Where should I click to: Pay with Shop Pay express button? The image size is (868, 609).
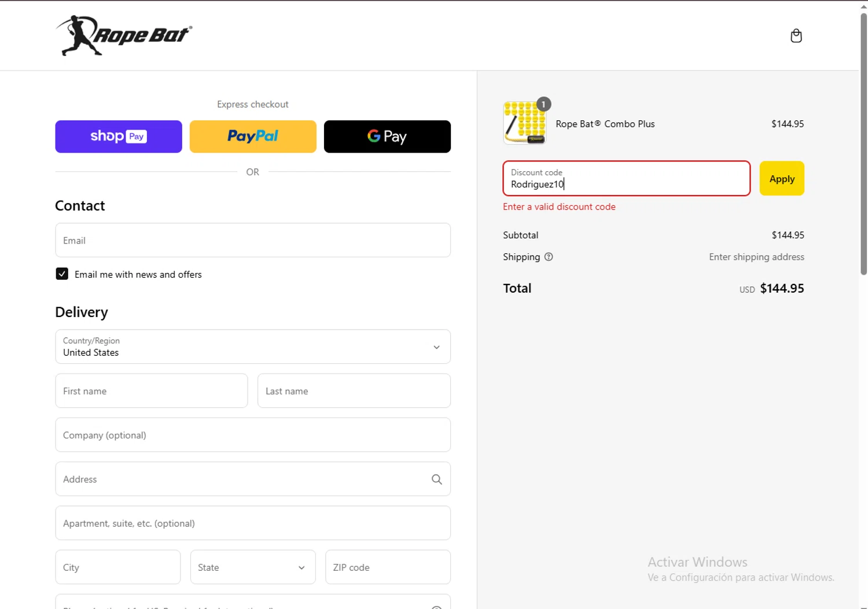click(x=119, y=136)
